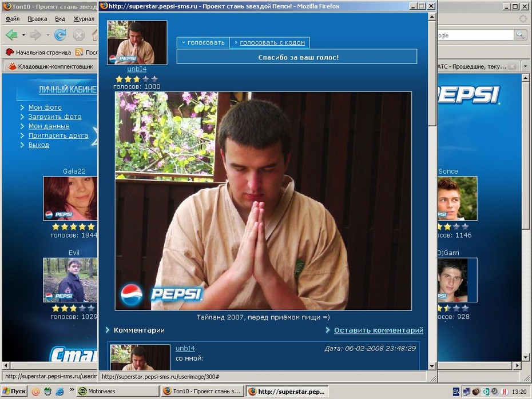532x399 pixels.
Task: Reload the page with the blue Refresh icon
Action: tap(61, 34)
